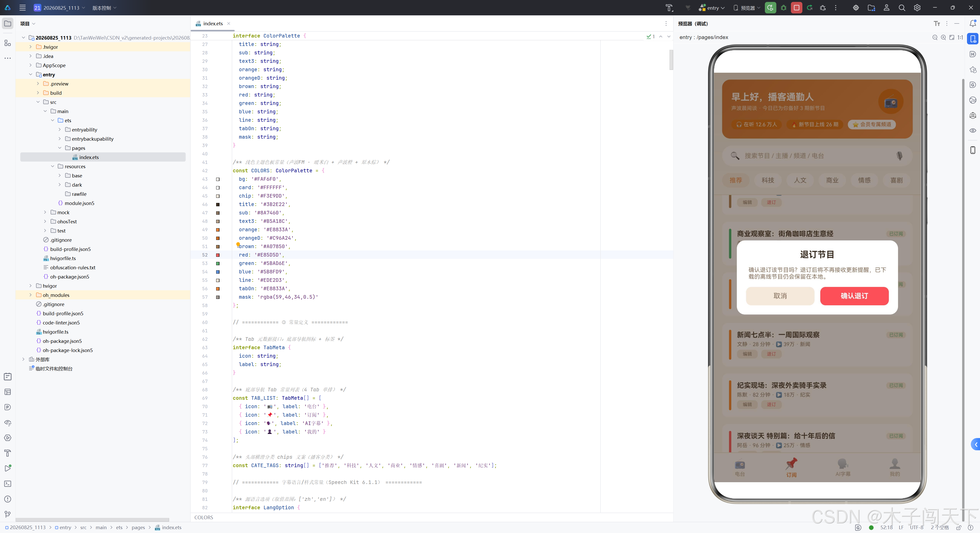Expand the AppScope folder
The image size is (980, 533).
click(30, 65)
